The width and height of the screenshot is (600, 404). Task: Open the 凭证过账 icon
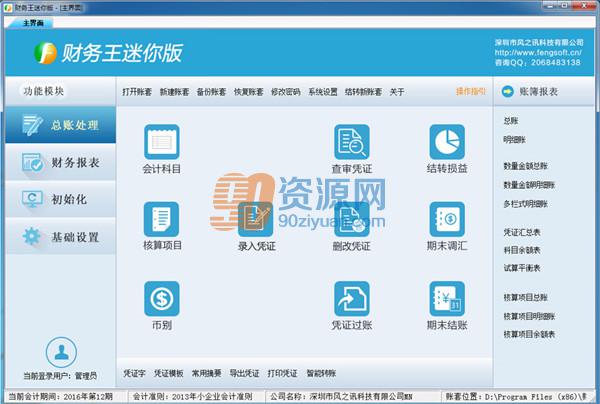[352, 299]
